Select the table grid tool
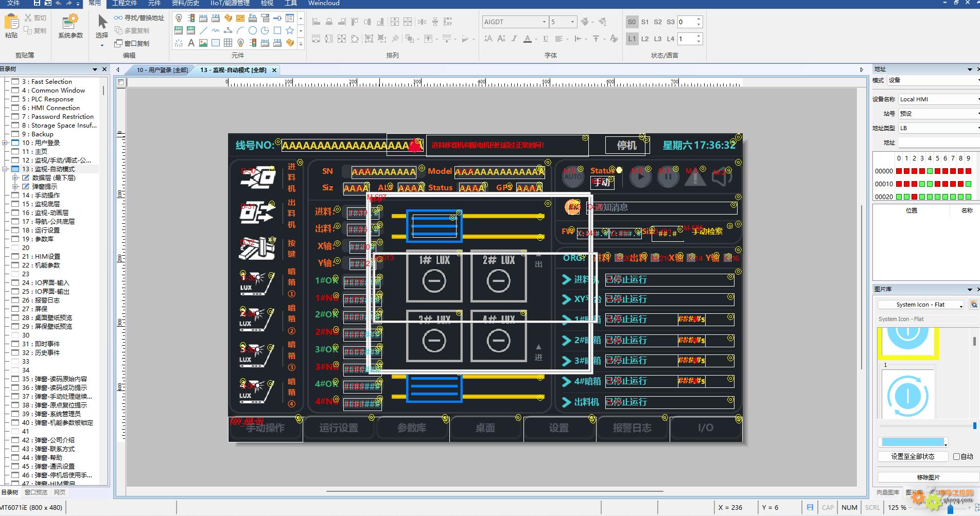980x516 pixels. click(x=228, y=43)
